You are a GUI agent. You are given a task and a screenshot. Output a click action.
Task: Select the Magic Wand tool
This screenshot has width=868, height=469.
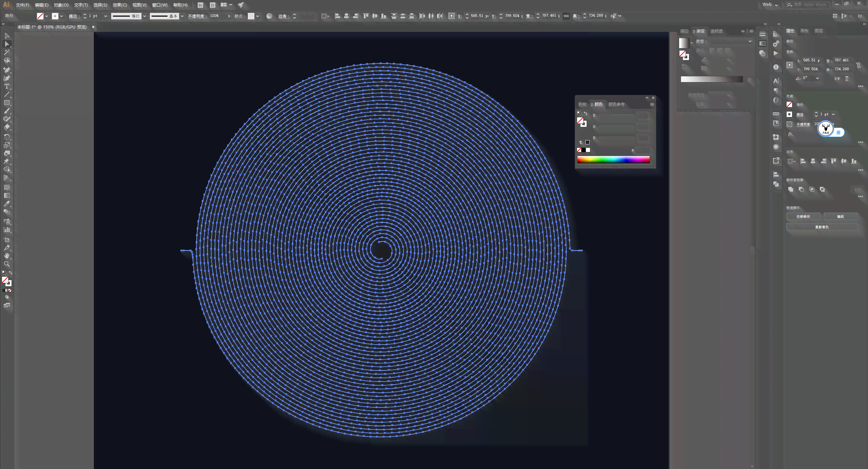pos(7,52)
